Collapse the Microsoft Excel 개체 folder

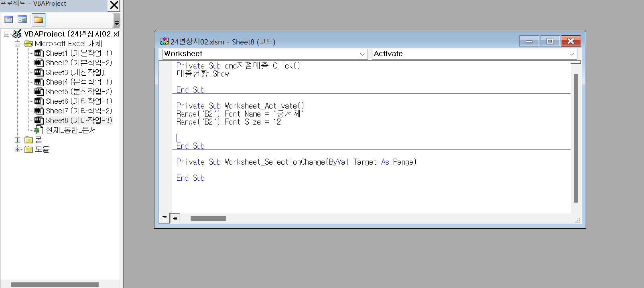coord(17,44)
